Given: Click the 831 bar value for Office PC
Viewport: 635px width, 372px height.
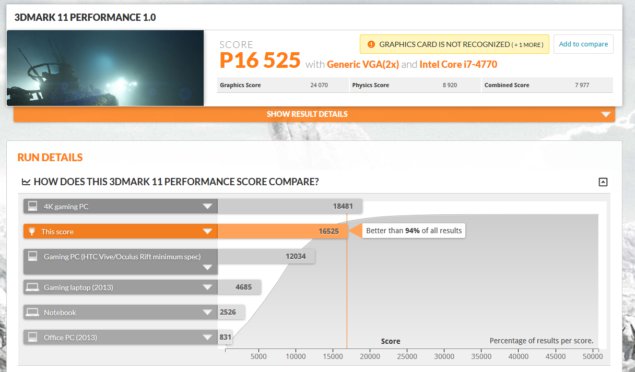Looking at the screenshot, I should [225, 337].
